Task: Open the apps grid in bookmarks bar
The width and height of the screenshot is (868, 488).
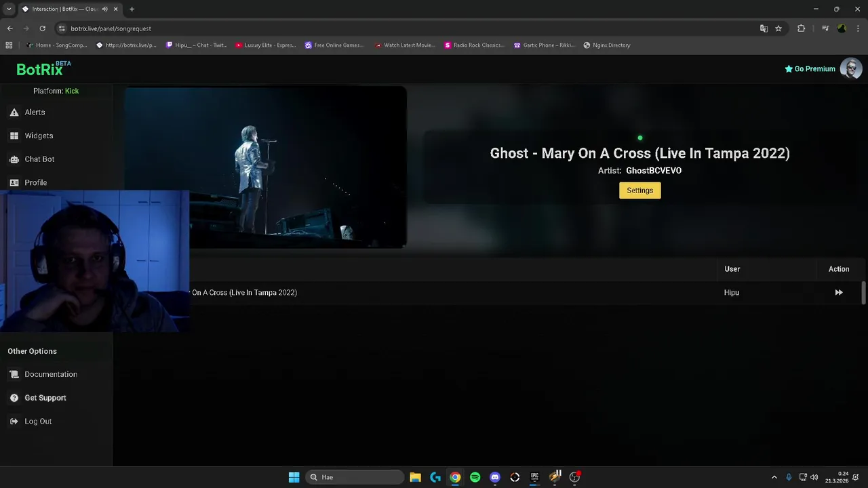Action: point(9,45)
